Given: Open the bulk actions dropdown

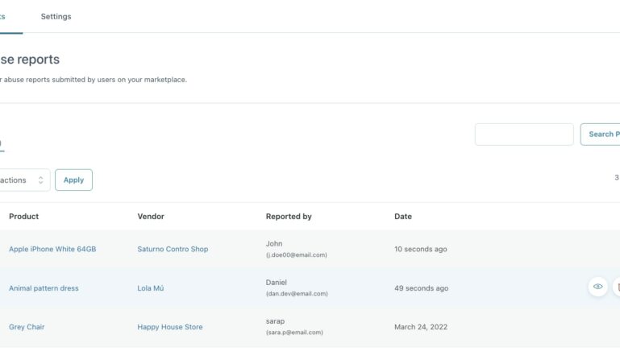Looking at the screenshot, I should pos(23,180).
